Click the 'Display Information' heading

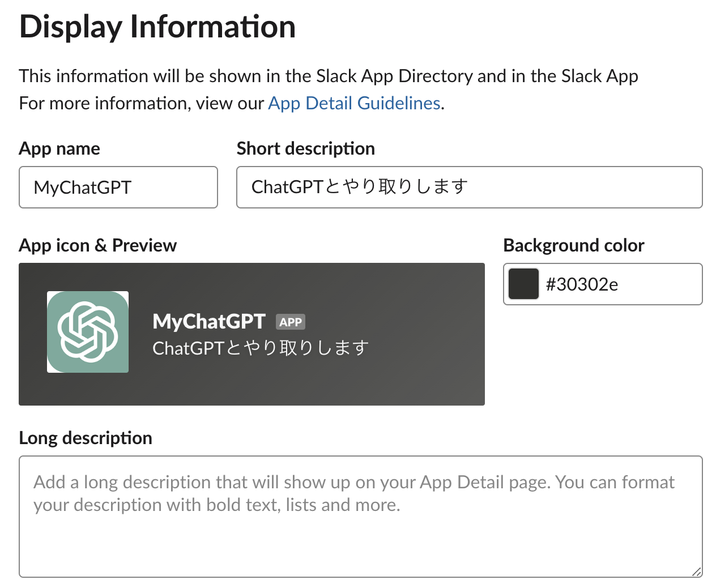coord(157,27)
